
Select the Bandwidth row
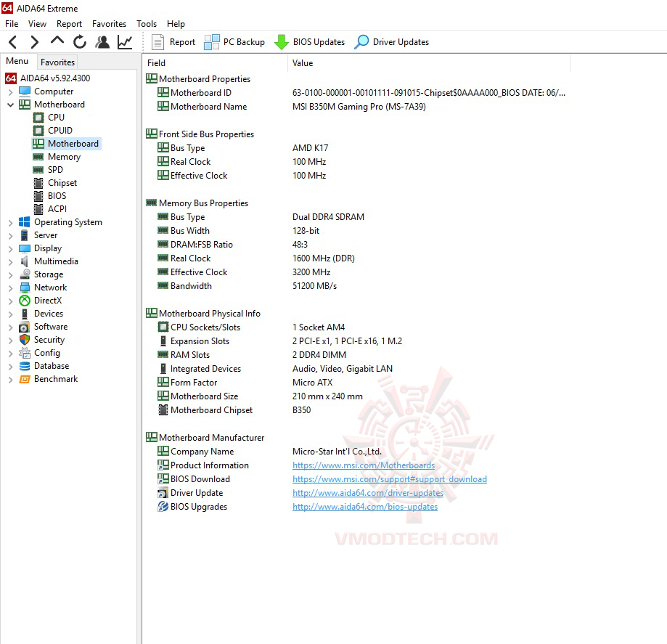[x=357, y=285]
